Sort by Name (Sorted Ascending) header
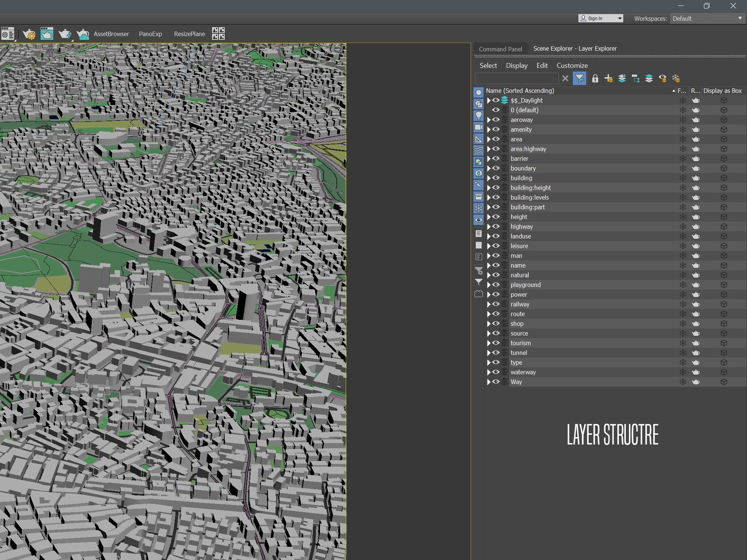747x560 pixels. [x=580, y=91]
